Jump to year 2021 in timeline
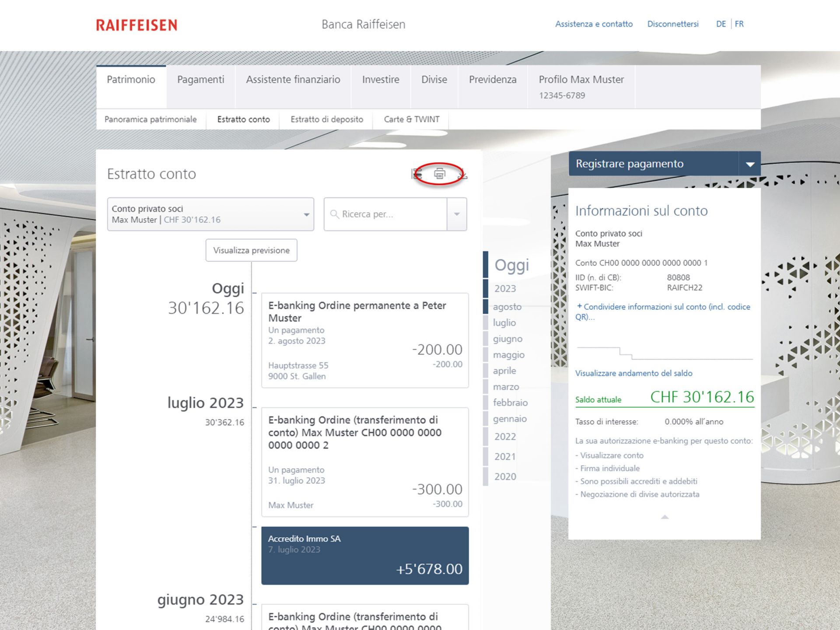Viewport: 840px width, 630px height. (x=505, y=456)
